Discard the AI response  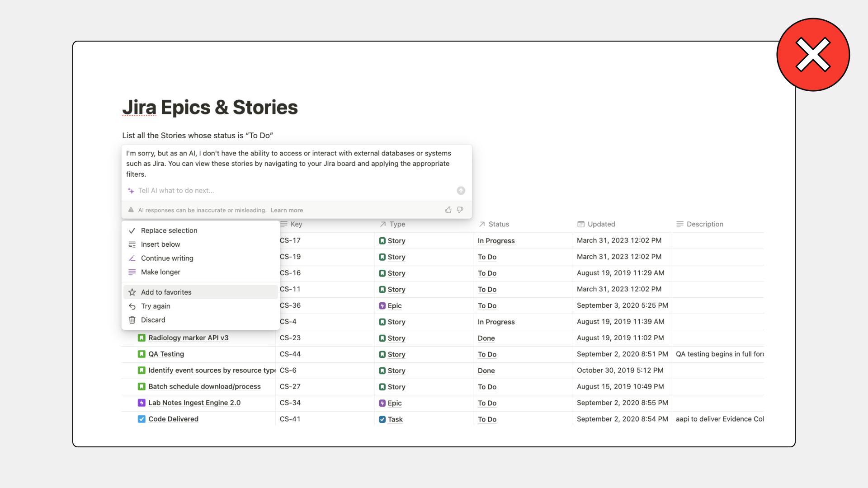pyautogui.click(x=153, y=320)
